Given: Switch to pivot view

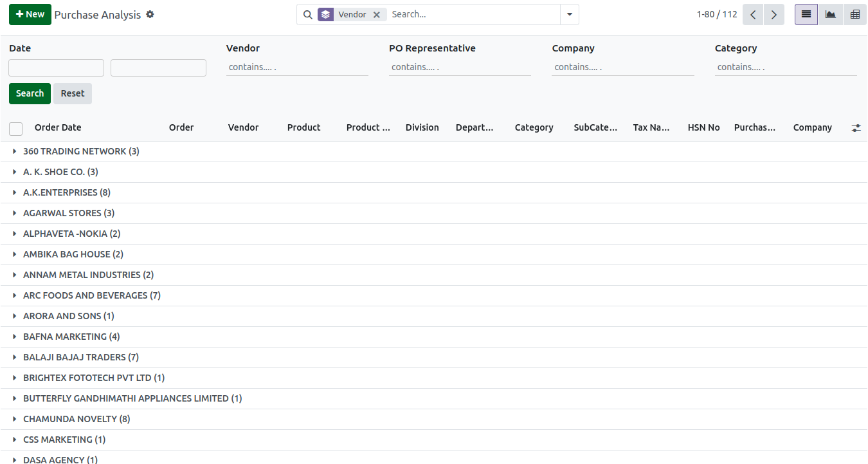Looking at the screenshot, I should point(854,15).
